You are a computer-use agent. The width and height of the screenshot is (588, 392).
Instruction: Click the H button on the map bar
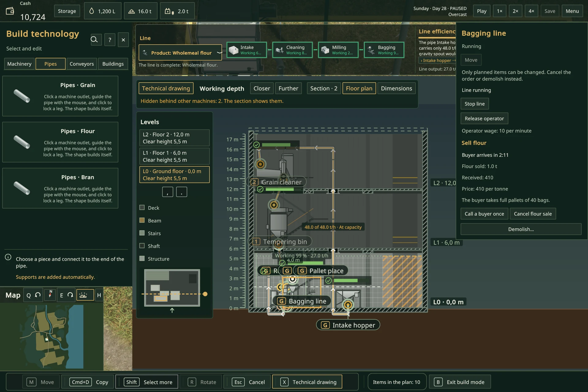click(x=99, y=295)
